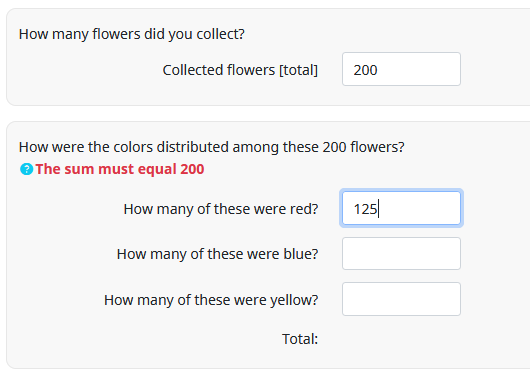Click the "How many of these were red?" label

pyautogui.click(x=221, y=209)
